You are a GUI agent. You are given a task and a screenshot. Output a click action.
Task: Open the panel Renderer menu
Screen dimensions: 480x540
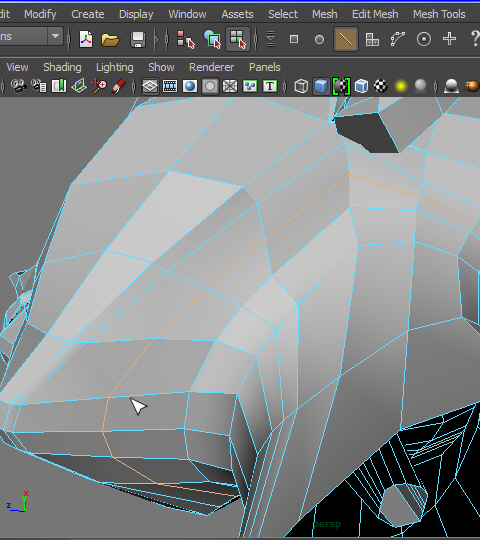coord(211,67)
